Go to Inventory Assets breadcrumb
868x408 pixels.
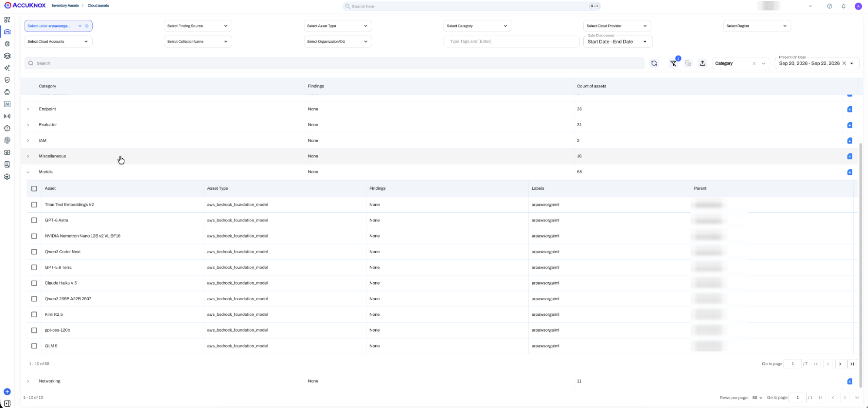pos(65,6)
